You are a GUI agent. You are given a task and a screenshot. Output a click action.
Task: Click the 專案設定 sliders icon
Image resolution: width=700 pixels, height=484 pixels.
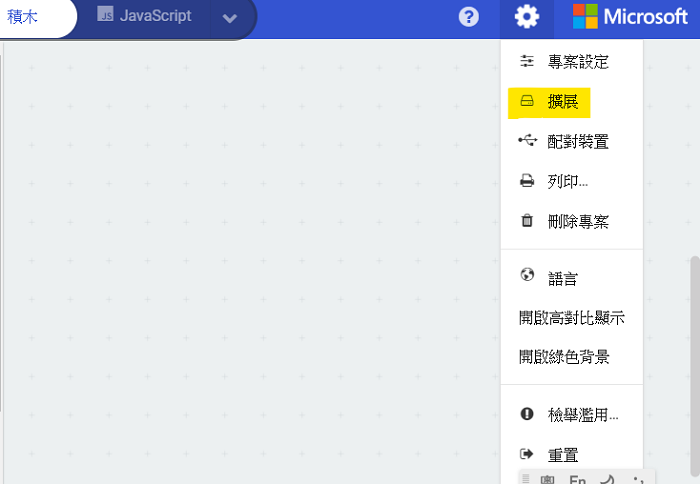(x=527, y=62)
